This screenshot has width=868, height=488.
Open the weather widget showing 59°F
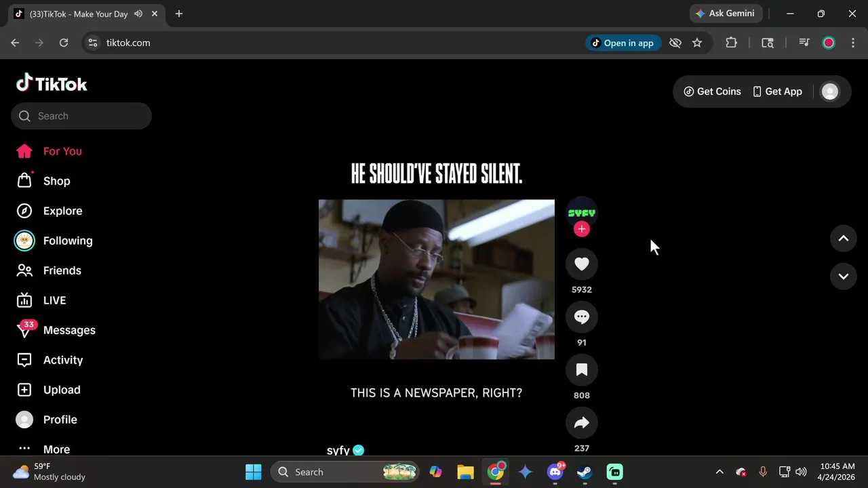tap(50, 472)
